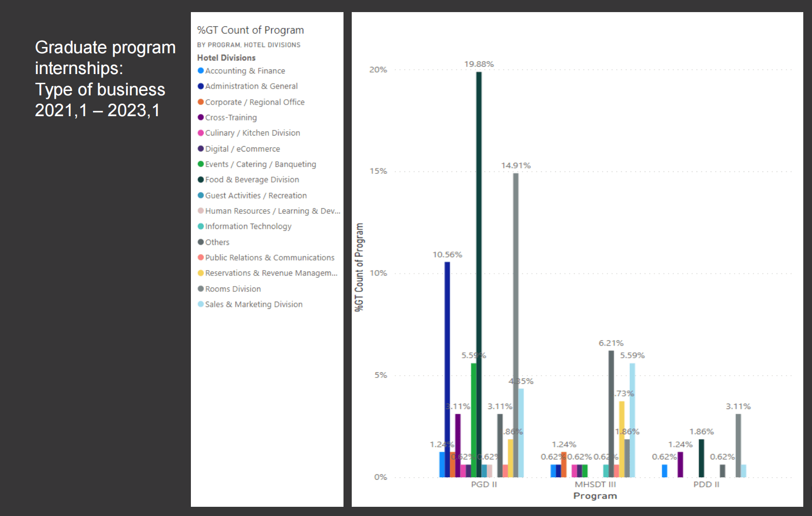The height and width of the screenshot is (516, 812).
Task: Select Information Technology in the legend
Action: pyautogui.click(x=245, y=227)
